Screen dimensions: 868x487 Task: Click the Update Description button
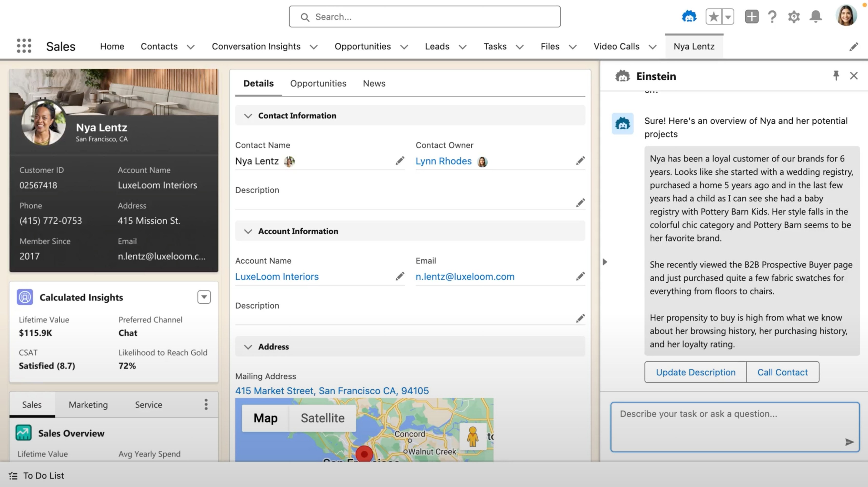[695, 372]
